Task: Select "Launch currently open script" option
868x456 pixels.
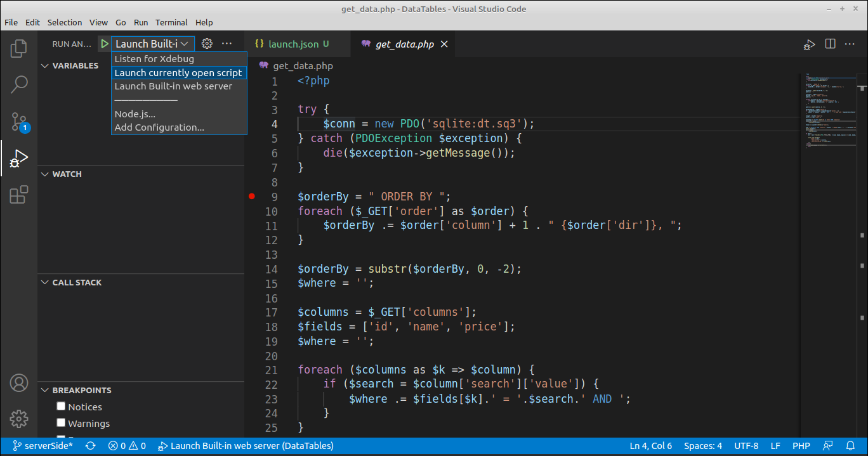Action: tap(178, 73)
